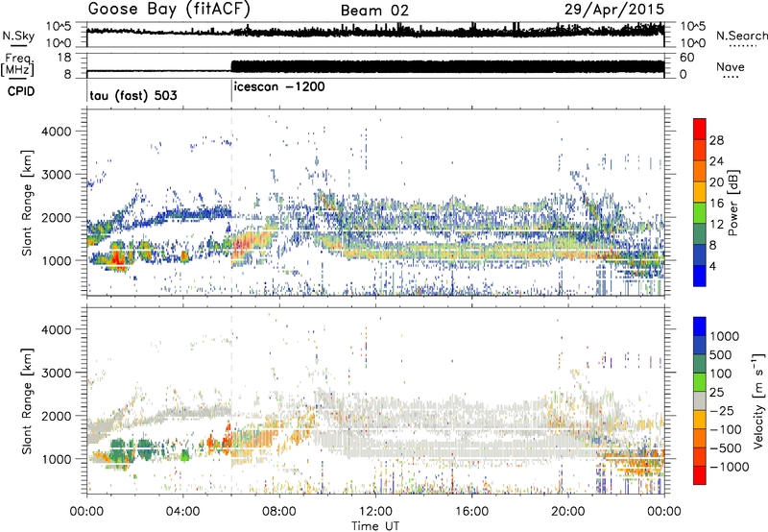The image size is (768, 532).
Task: Click the 'Freq. [MHz]' label
Action: tap(17, 64)
